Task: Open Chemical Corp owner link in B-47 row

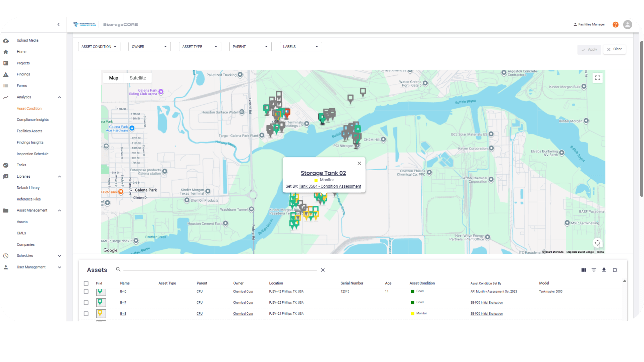Action: (x=243, y=303)
